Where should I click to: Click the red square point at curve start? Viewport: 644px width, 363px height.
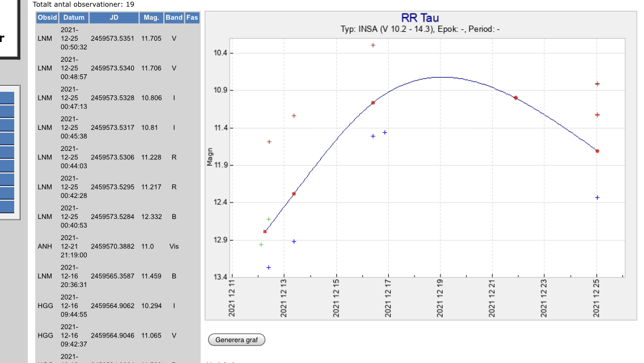(265, 231)
